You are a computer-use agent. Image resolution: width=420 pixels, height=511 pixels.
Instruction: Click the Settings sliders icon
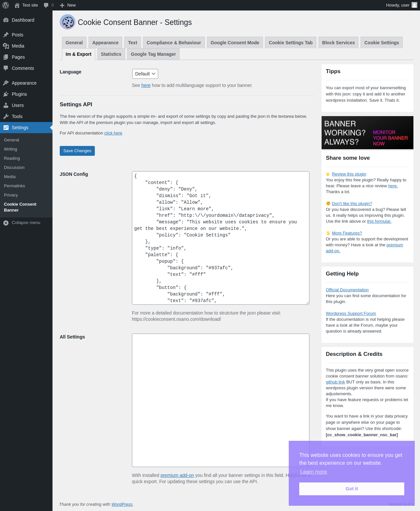6,128
